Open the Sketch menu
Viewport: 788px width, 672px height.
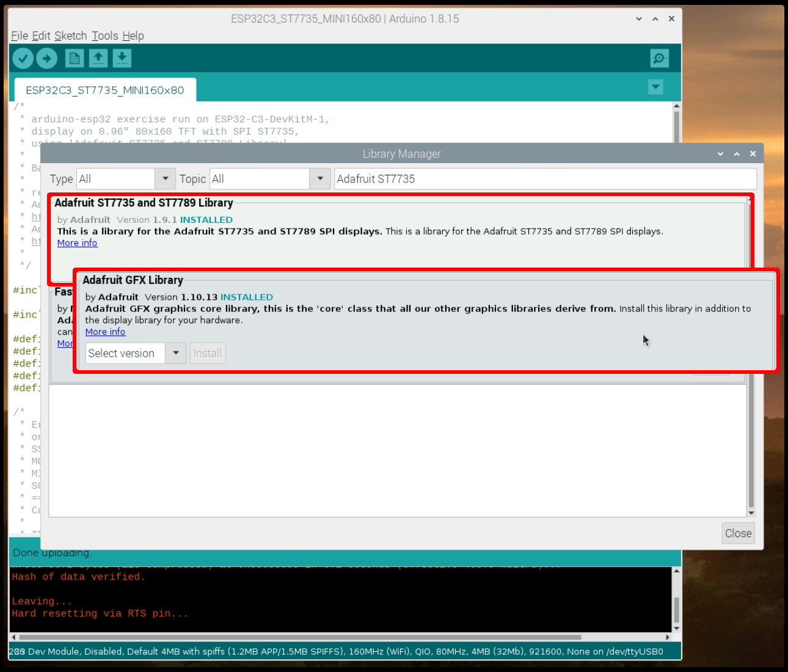tap(71, 35)
